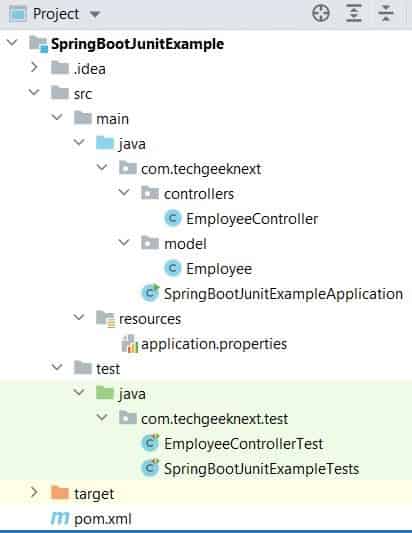Select the EmployeeControllerTest file

[243, 444]
